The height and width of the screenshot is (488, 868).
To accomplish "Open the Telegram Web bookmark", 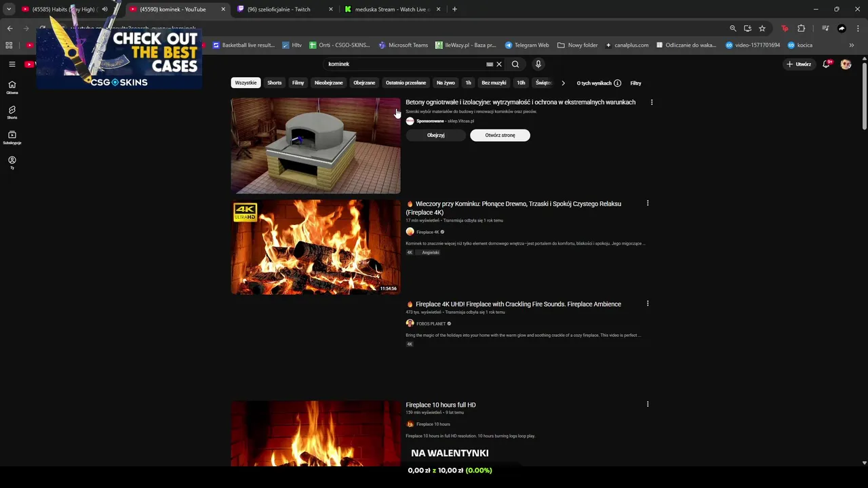I will 527,45.
